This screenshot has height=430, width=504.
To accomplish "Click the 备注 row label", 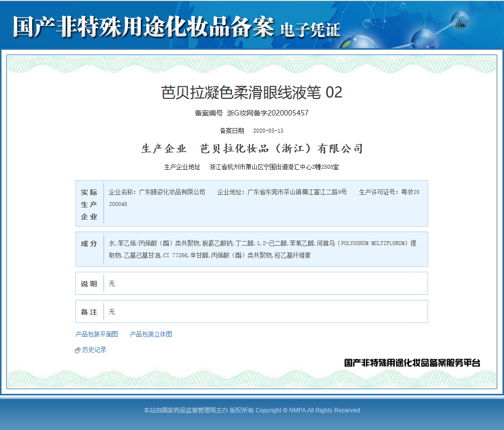I will tap(89, 312).
